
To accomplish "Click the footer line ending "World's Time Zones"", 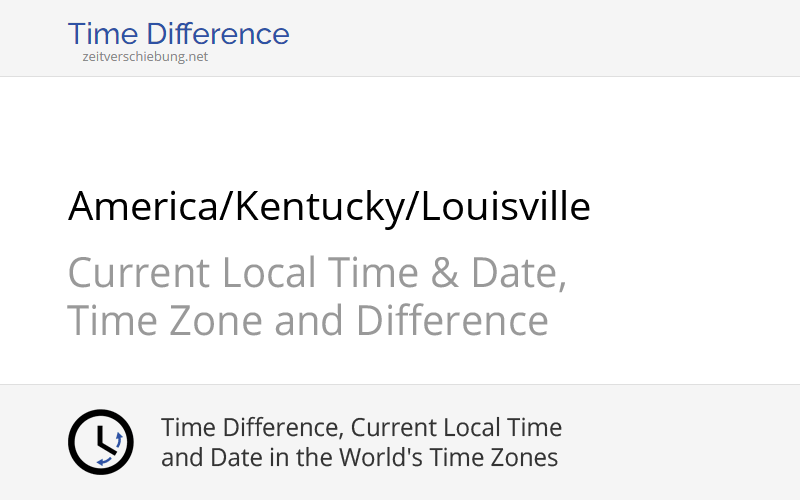I will coord(359,458).
